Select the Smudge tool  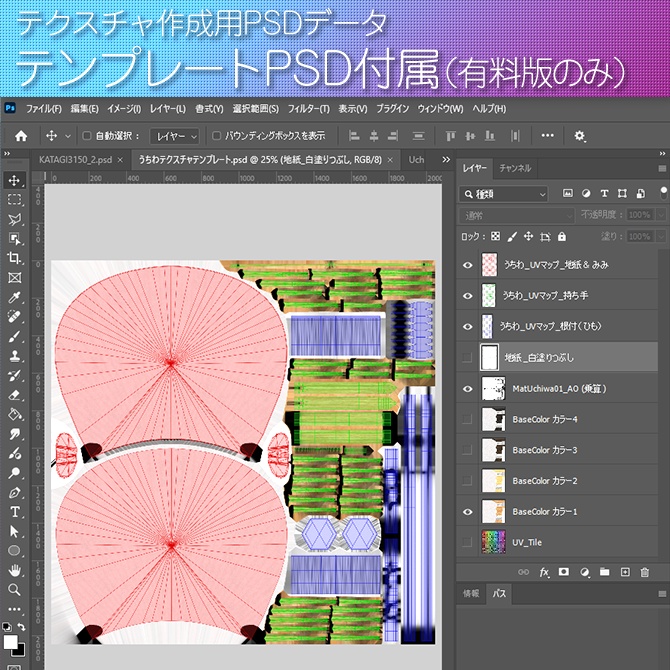(14, 434)
